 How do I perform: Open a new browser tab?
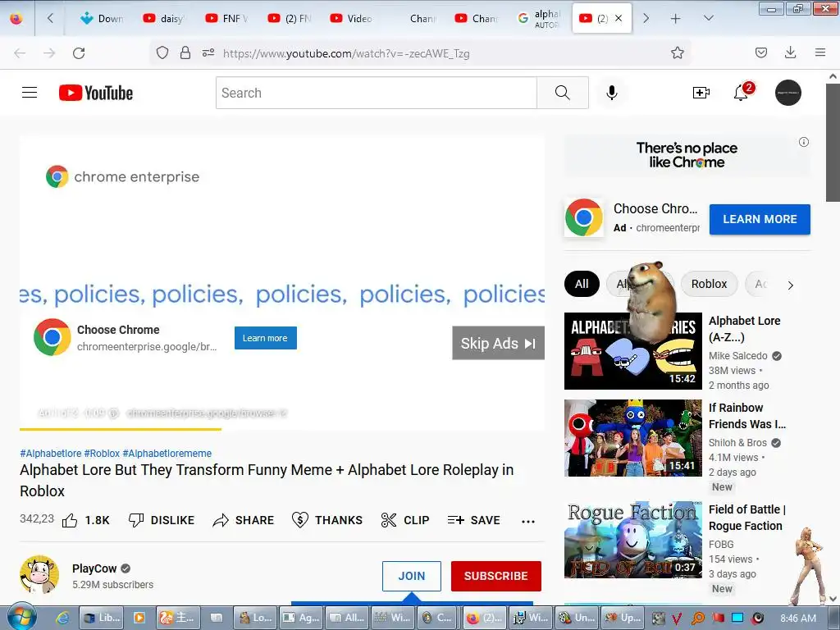point(676,19)
